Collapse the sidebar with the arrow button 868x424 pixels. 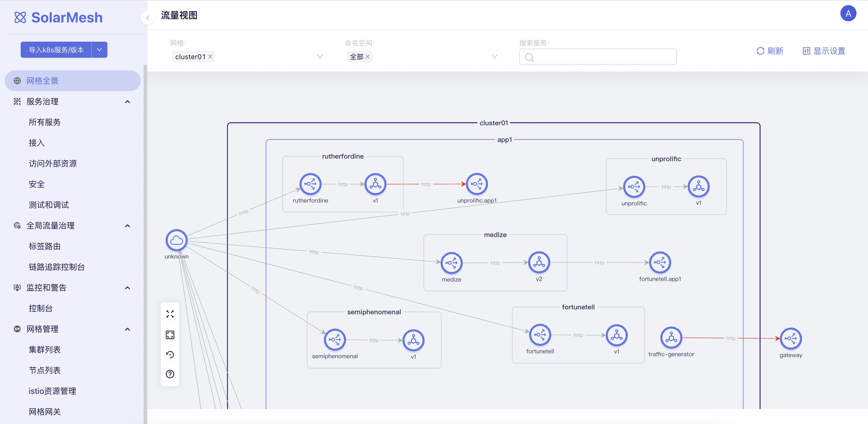click(x=147, y=18)
